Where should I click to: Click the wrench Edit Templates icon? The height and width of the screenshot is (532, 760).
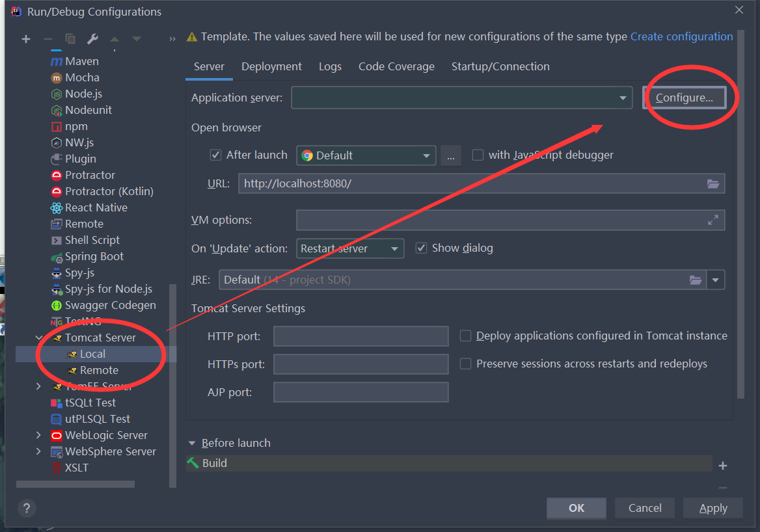[92, 39]
